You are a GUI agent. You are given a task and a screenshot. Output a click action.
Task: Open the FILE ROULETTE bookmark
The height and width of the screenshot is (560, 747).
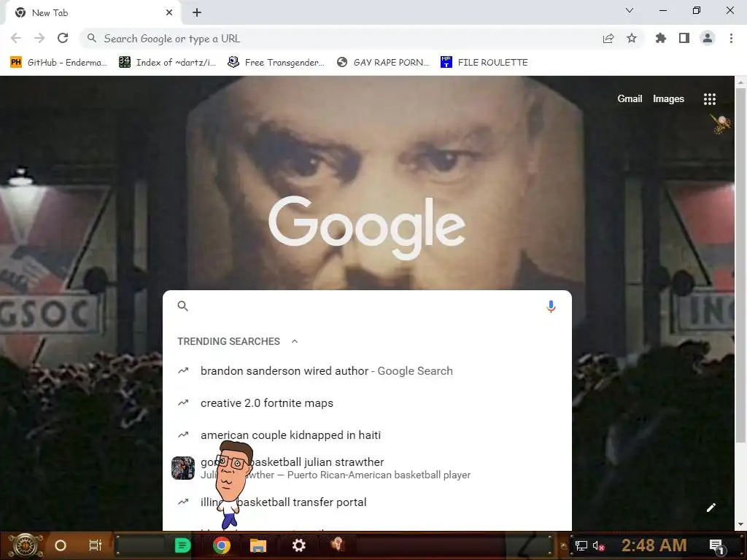click(484, 63)
